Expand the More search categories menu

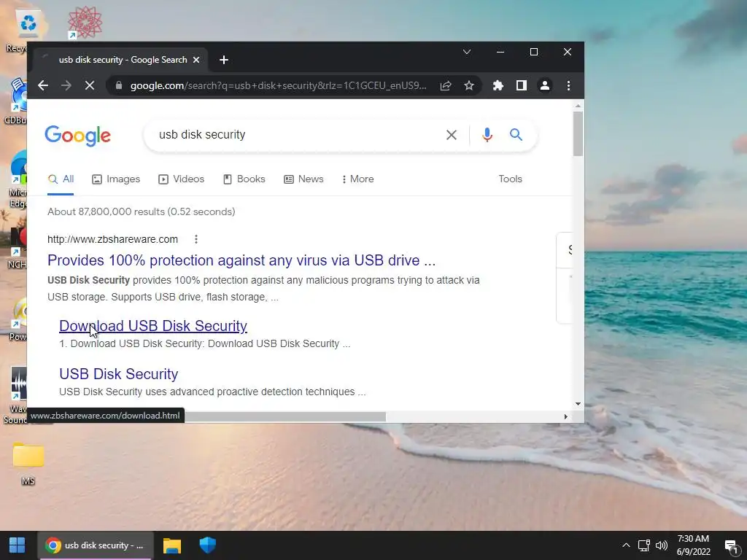point(357,179)
